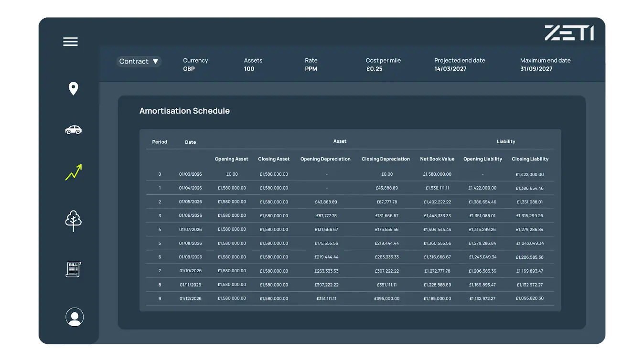Image resolution: width=644 pixels, height=362 pixels.
Task: Select the period 0 row date 01/03/2026
Action: click(190, 174)
